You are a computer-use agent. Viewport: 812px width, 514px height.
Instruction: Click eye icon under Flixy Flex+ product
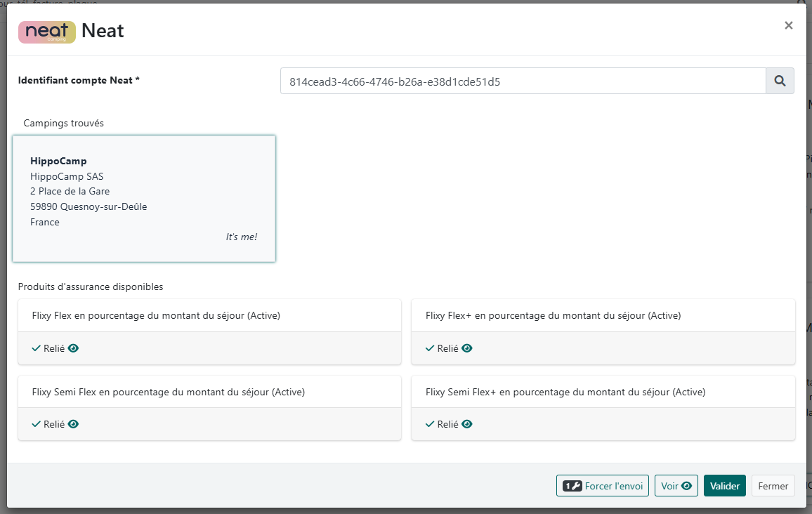pos(467,348)
